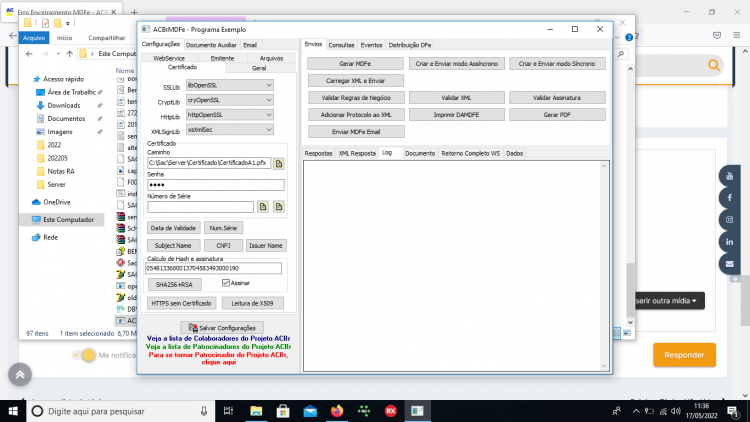
Task: Toggle the Assinar checkbox
Action: [226, 283]
